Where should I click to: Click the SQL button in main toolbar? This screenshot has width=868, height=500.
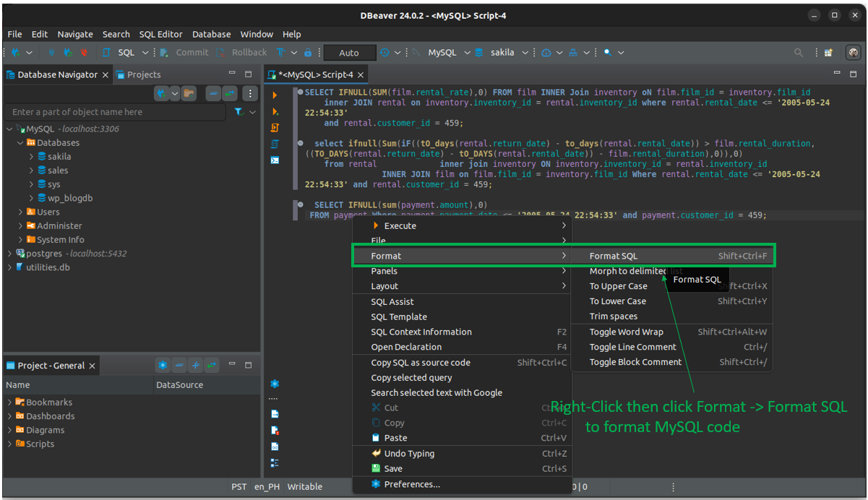coord(126,53)
